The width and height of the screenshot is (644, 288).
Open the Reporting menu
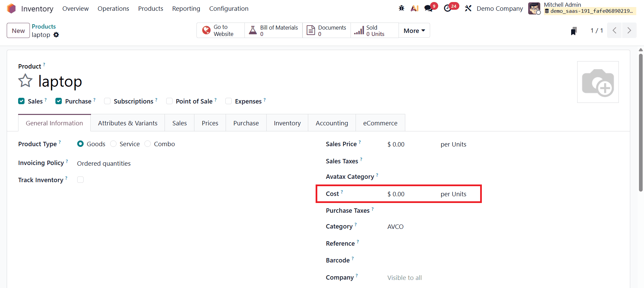pos(186,9)
